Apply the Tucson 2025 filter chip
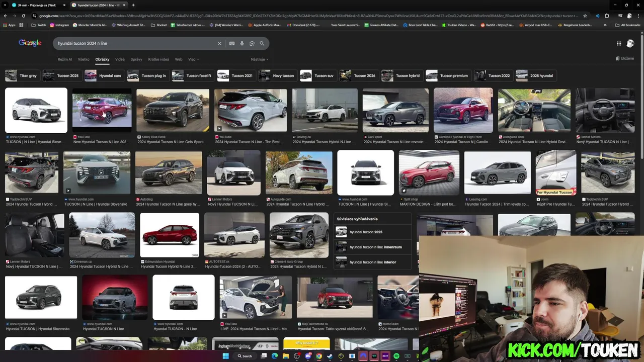The height and width of the screenshot is (362, 644). pyautogui.click(x=61, y=76)
